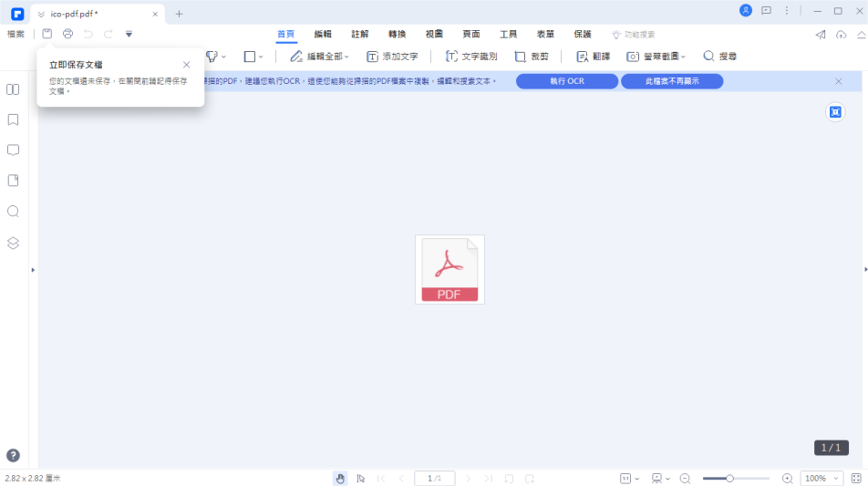868x486 pixels.
Task: Expand the 編輯全部 dropdown
Action: [x=320, y=57]
